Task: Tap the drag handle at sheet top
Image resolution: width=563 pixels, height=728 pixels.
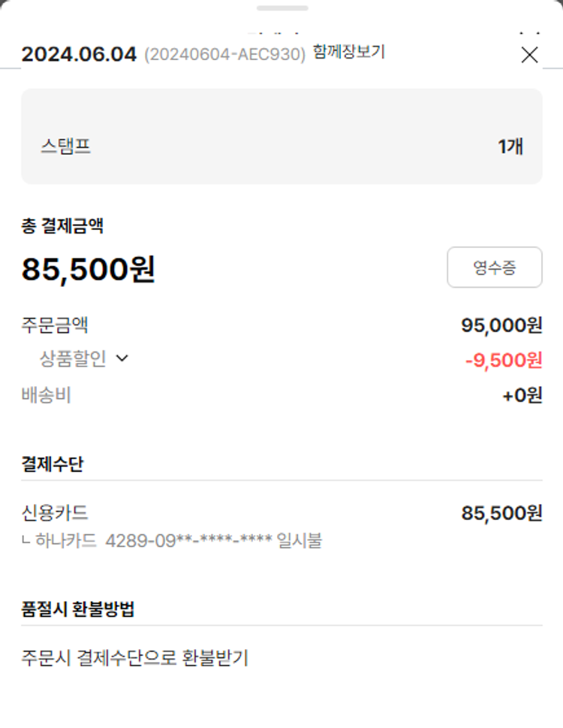Action: [281, 8]
